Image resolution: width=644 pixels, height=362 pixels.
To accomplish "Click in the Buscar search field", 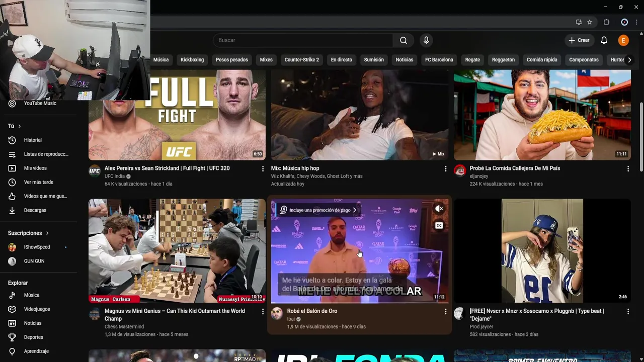I will click(x=303, y=40).
